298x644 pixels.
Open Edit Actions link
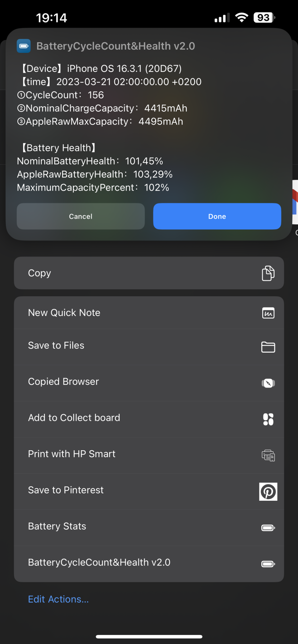(x=58, y=599)
